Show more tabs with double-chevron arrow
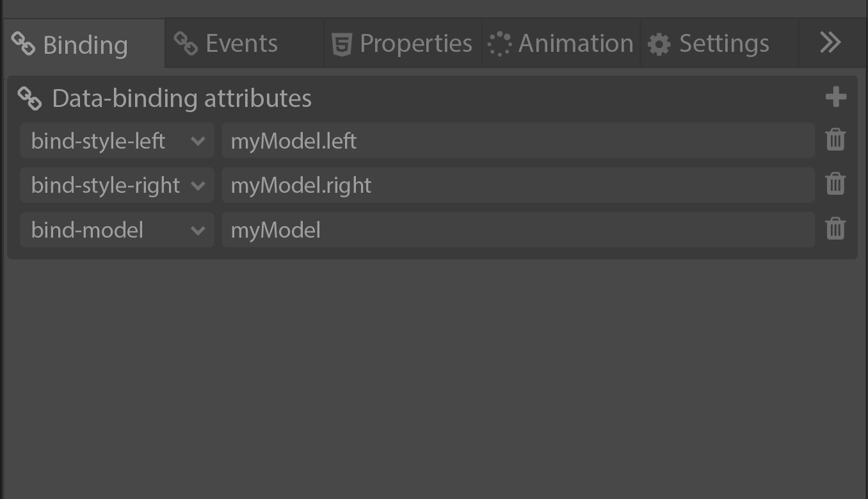 830,43
